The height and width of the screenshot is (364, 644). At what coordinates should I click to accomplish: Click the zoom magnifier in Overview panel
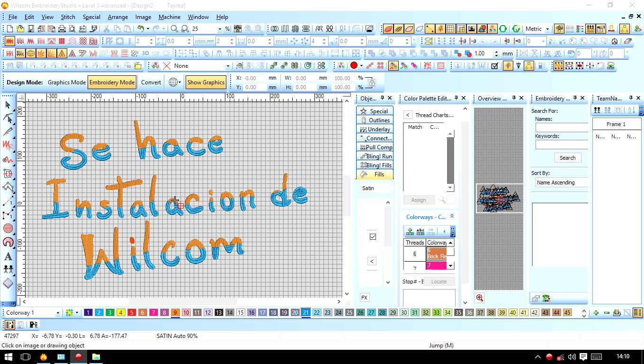[480, 298]
